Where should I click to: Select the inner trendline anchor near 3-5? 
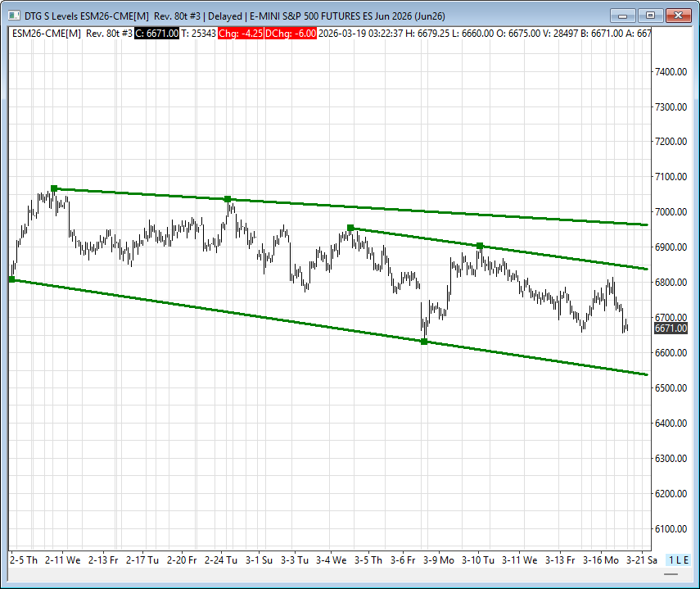[x=350, y=228]
